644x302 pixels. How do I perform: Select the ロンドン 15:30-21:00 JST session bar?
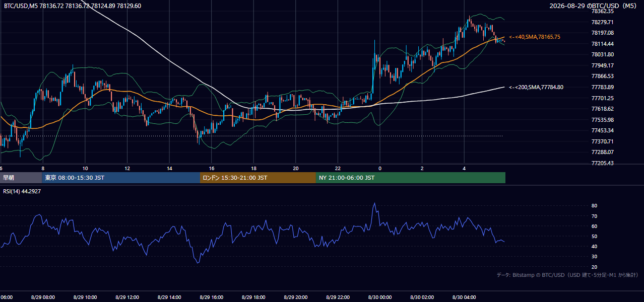tap(258, 178)
